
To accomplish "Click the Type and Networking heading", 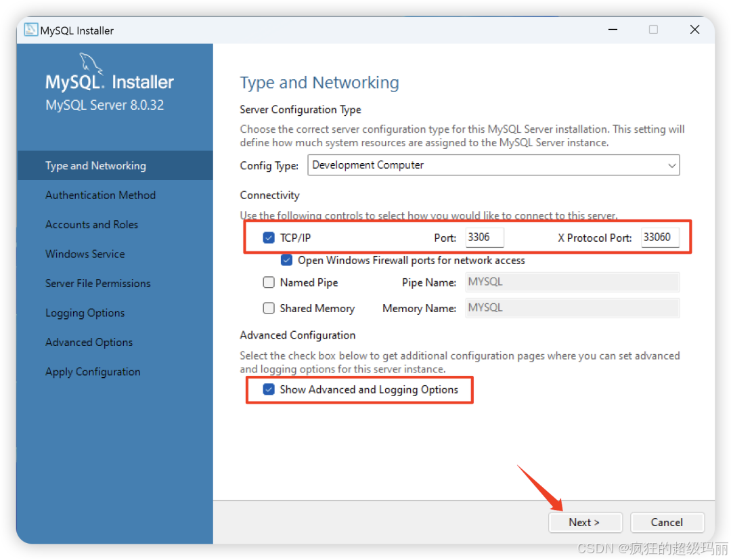I will point(319,83).
